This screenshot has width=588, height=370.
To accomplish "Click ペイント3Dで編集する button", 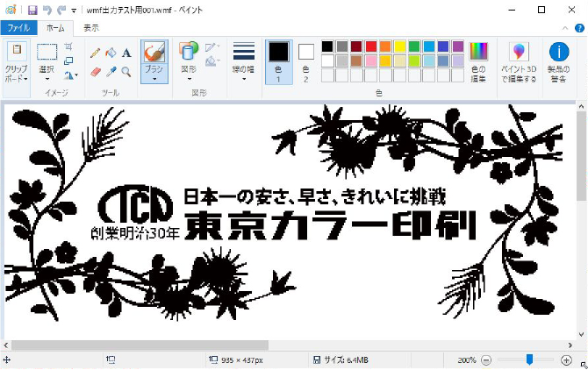I will [519, 61].
